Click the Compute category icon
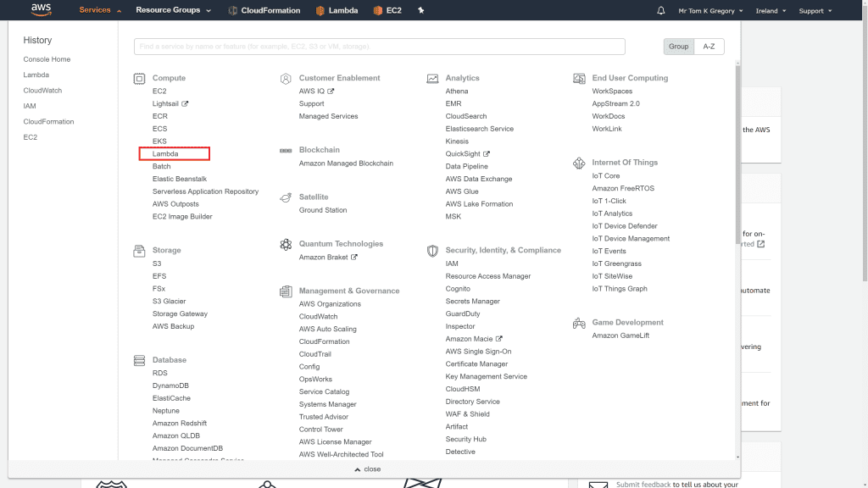Image resolution: width=868 pixels, height=488 pixels. pyautogui.click(x=139, y=78)
